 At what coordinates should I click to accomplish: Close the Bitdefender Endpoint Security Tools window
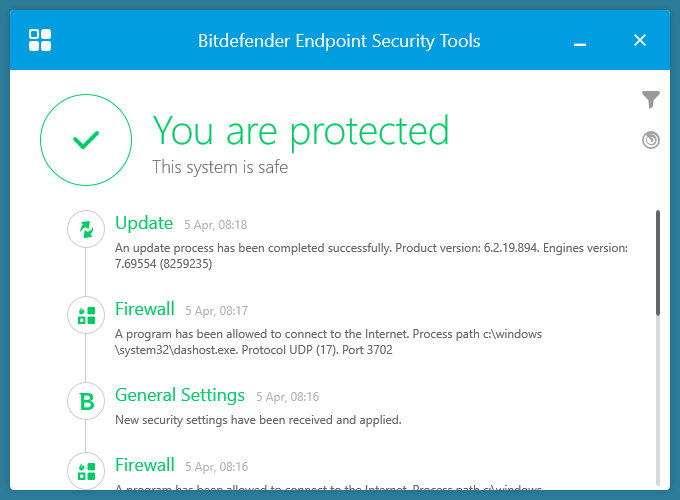[x=640, y=41]
